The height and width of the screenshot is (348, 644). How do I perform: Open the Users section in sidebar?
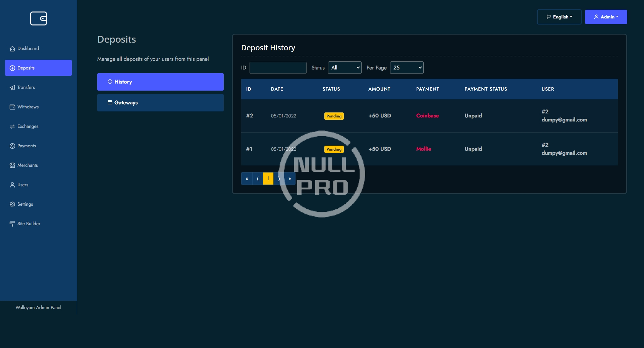[x=22, y=185]
